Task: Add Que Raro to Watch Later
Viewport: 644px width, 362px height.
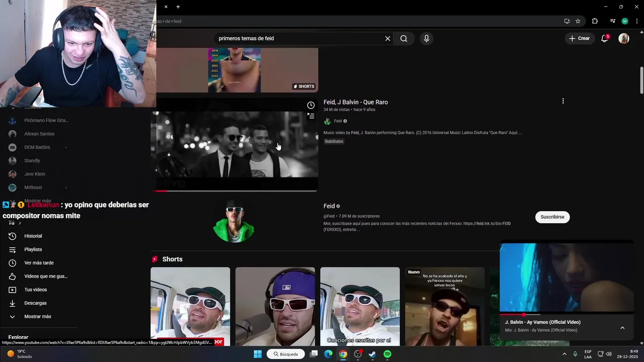Action: pyautogui.click(x=311, y=105)
